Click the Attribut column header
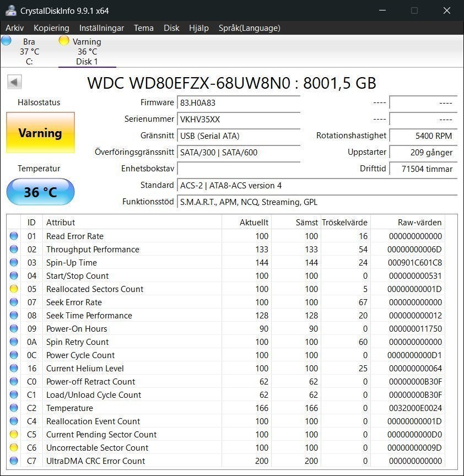464x476 pixels. pyautogui.click(x=132, y=222)
